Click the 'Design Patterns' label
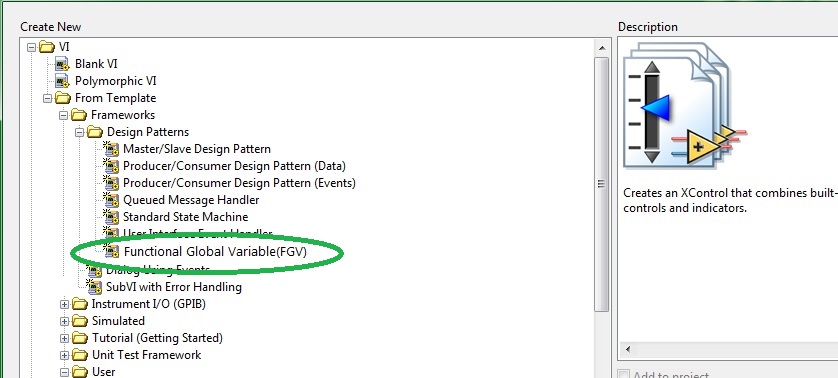 148,132
